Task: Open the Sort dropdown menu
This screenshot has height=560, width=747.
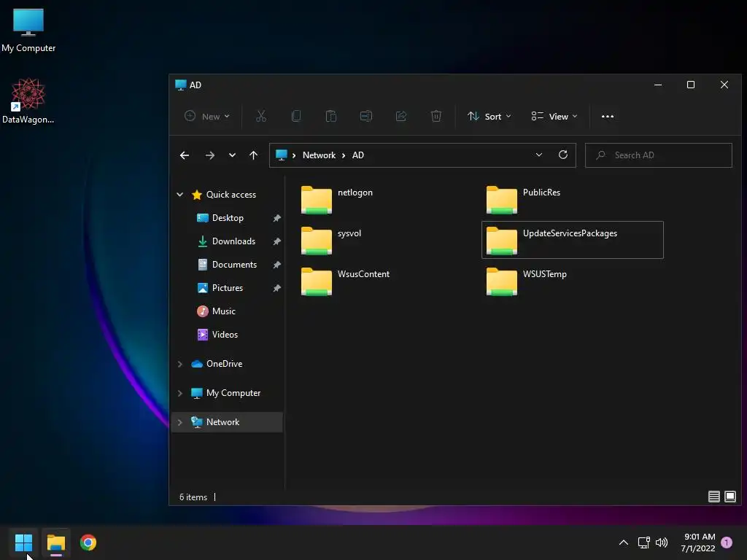Action: point(489,116)
